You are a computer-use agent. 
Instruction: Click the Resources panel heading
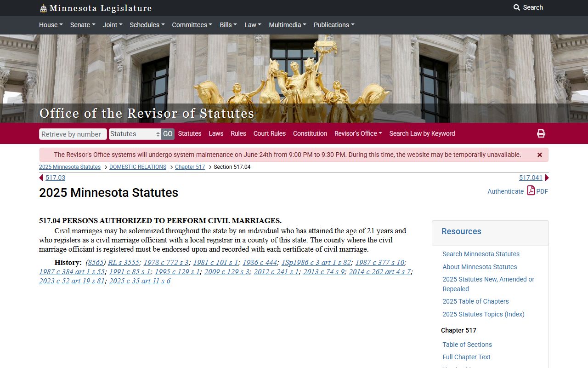[x=461, y=231]
